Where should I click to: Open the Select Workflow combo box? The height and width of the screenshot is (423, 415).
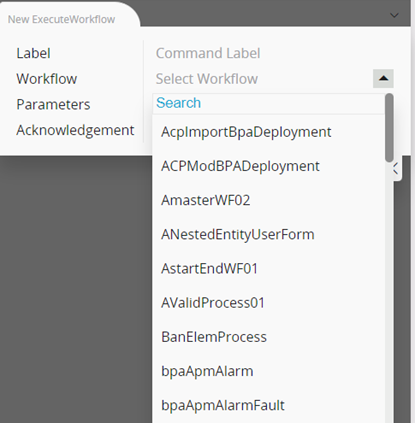263,79
